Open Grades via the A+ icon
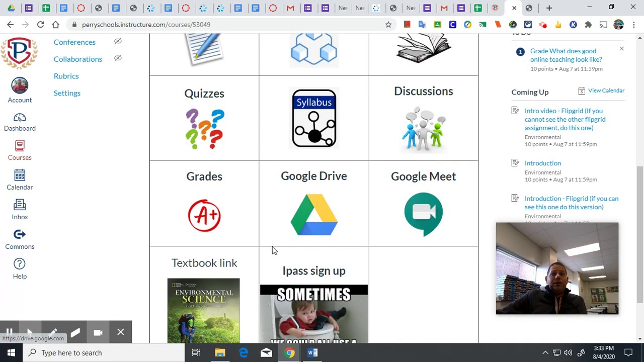Image resolution: width=644 pixels, height=362 pixels. [204, 216]
